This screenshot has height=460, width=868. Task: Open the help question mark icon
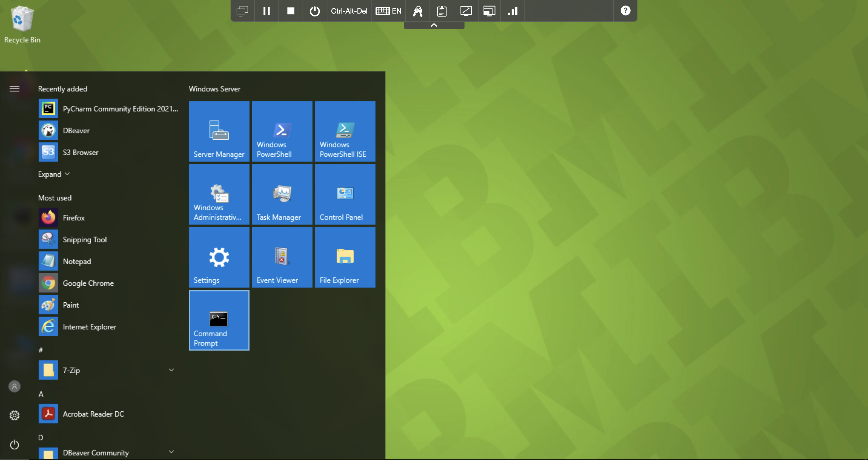(625, 10)
